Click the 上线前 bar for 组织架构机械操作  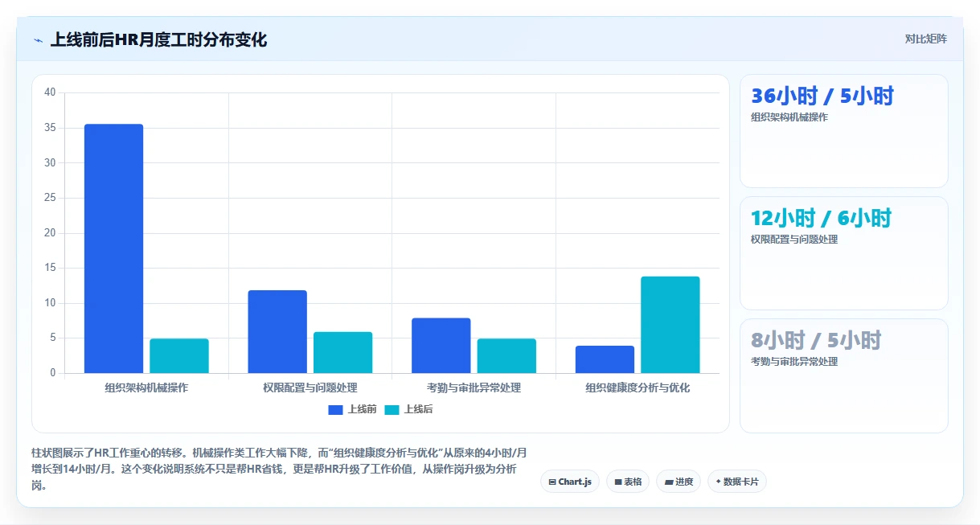tap(114, 248)
